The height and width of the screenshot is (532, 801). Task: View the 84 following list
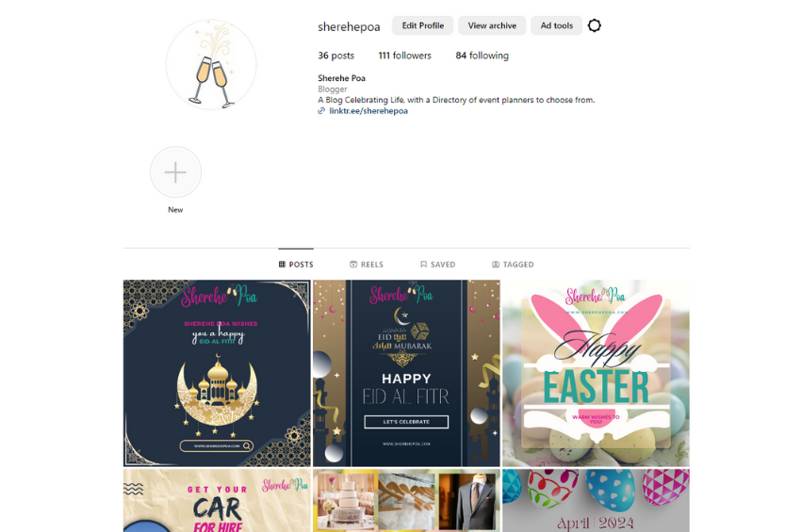[482, 56]
